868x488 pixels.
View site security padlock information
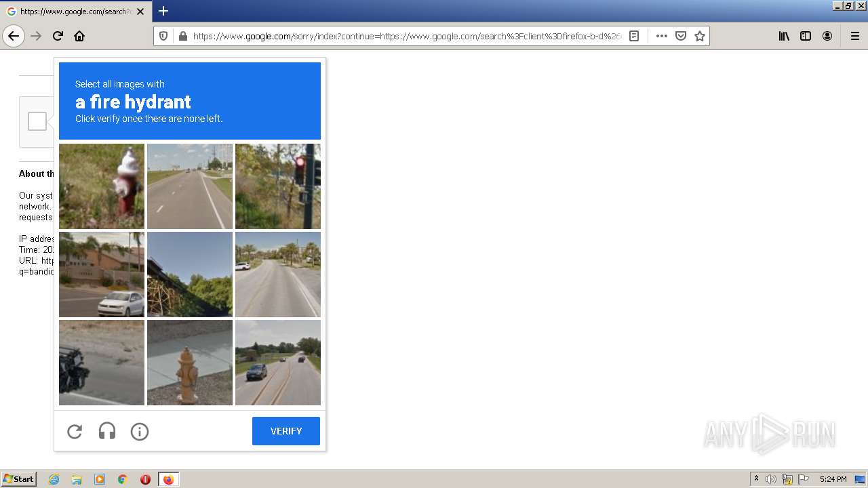pos(182,36)
